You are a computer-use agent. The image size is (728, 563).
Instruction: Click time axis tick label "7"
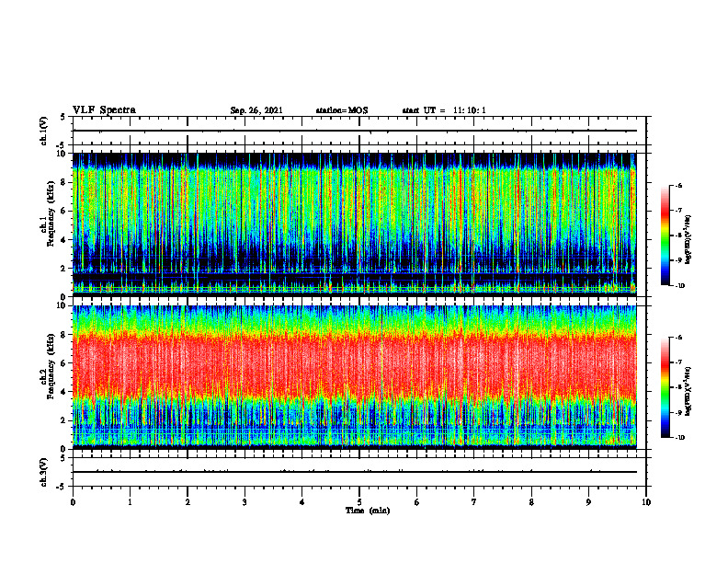point(474,502)
